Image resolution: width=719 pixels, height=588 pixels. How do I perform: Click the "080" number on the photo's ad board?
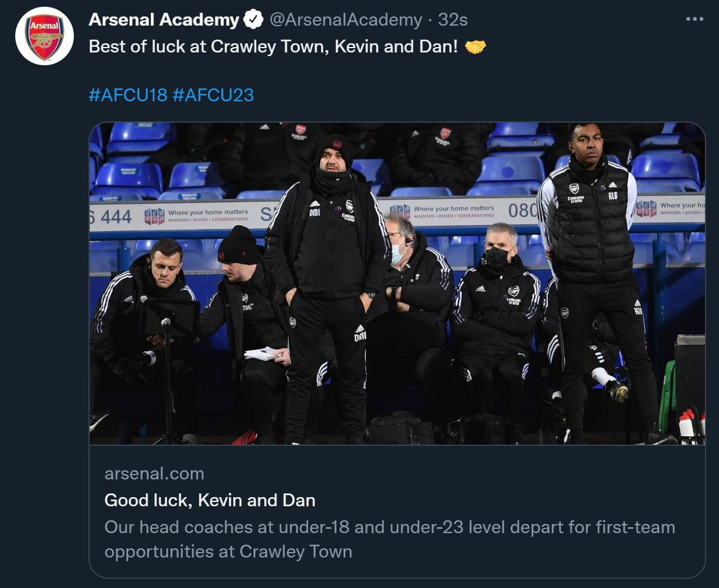(522, 210)
